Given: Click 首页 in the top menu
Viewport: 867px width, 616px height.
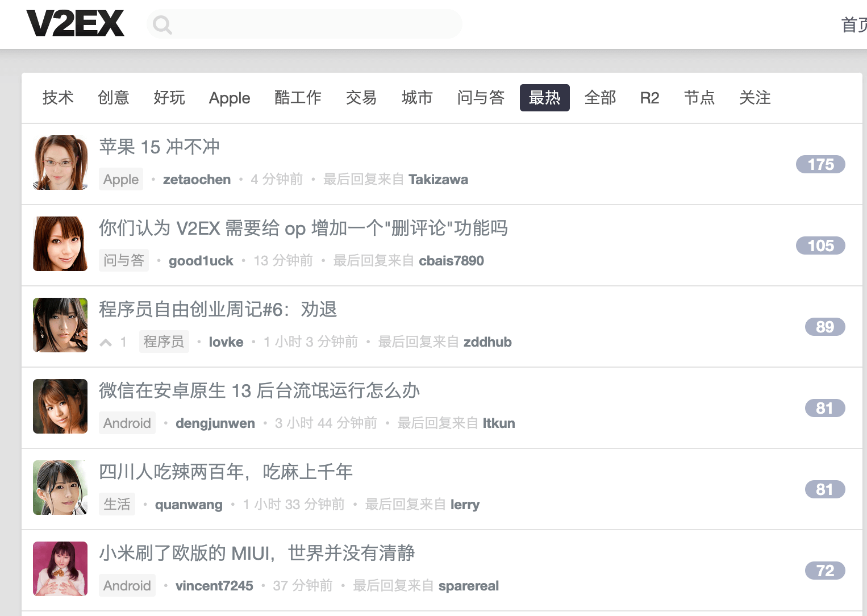Looking at the screenshot, I should click(853, 26).
